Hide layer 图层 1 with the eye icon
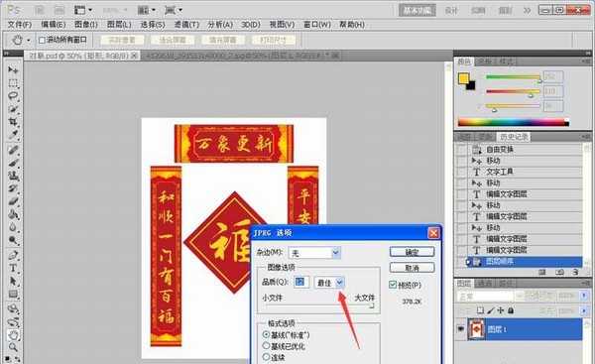The image size is (595, 364). [x=461, y=329]
